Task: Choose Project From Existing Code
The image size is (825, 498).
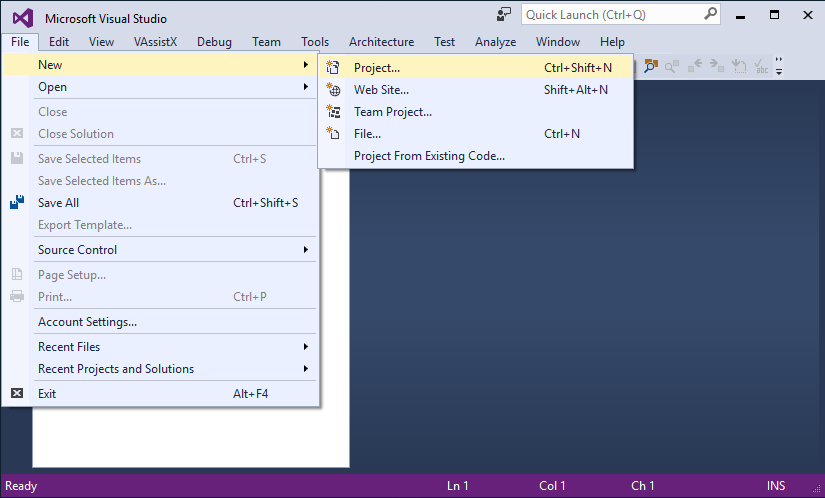Action: [x=429, y=156]
